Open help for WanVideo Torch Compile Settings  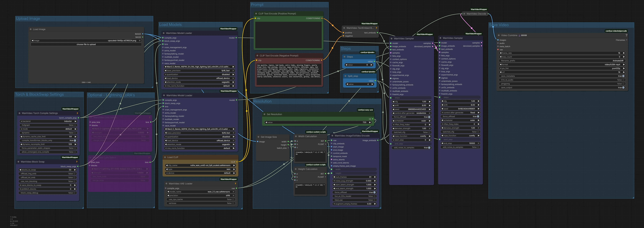tap(77, 113)
